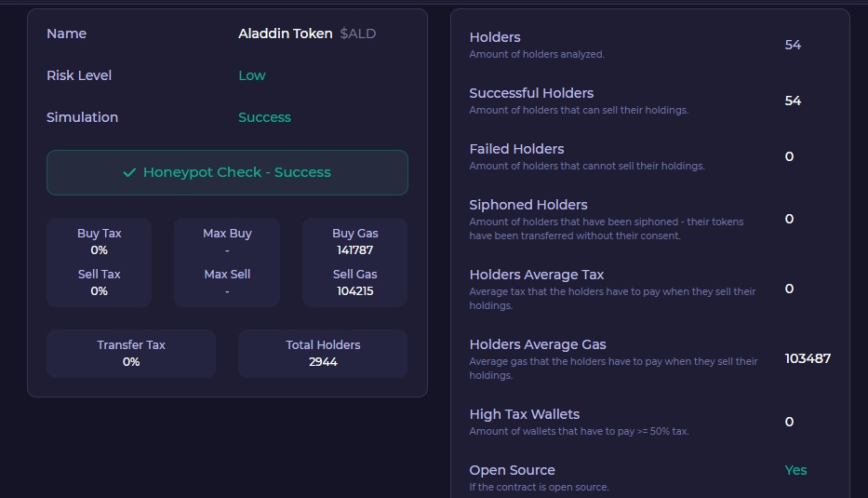
Task: Click the Siphoned Holders value 0
Action: coord(790,220)
